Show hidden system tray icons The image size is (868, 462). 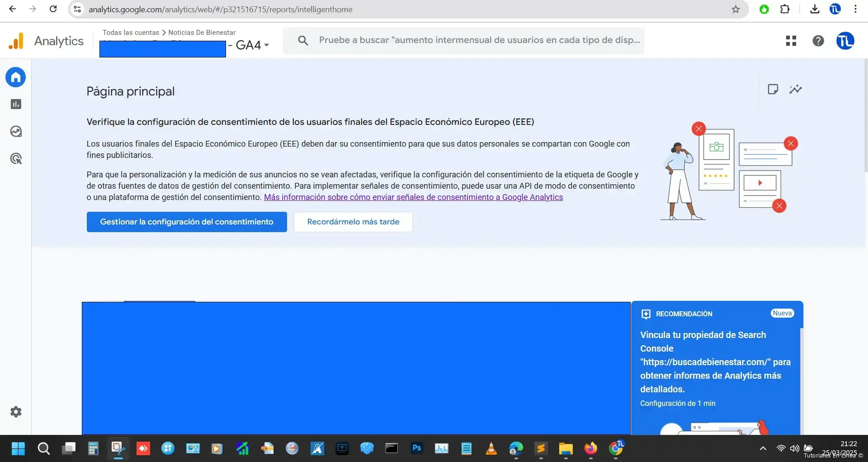coord(763,448)
